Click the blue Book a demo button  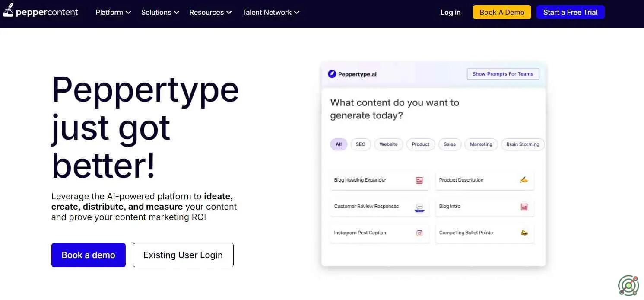(x=89, y=255)
